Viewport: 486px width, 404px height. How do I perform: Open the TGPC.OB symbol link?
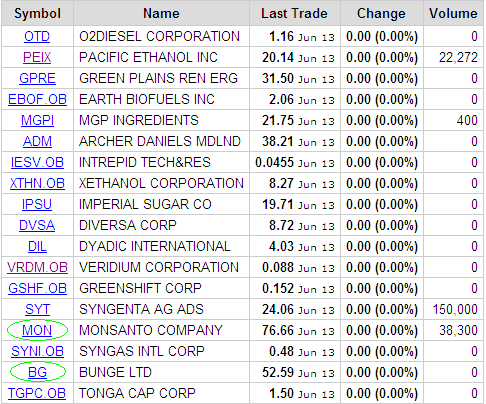(x=37, y=393)
